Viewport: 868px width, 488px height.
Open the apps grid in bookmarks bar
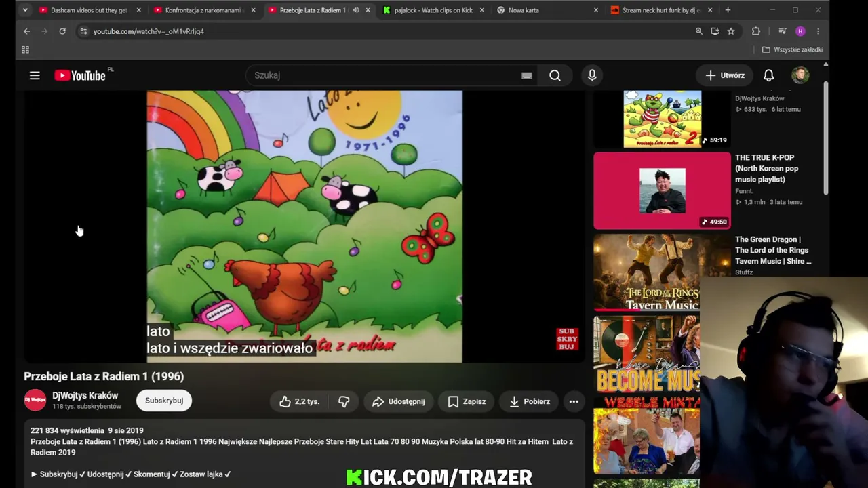25,49
